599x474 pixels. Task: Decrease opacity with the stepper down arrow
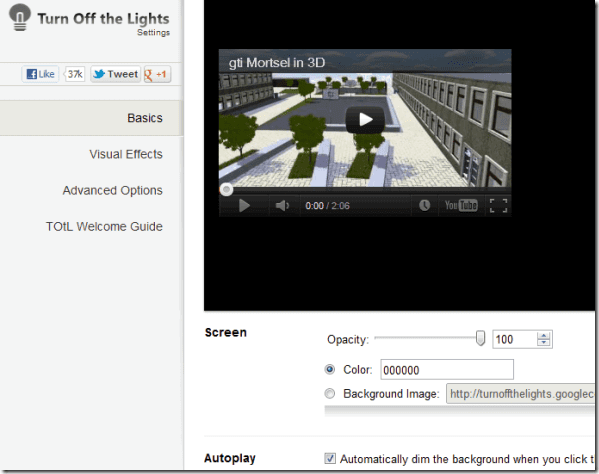[x=543, y=343]
